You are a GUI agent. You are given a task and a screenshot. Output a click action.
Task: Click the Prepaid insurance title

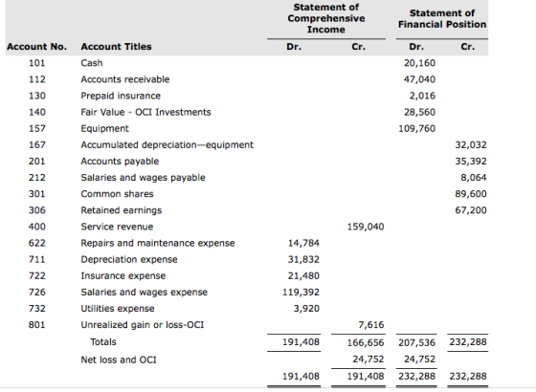click(x=121, y=96)
